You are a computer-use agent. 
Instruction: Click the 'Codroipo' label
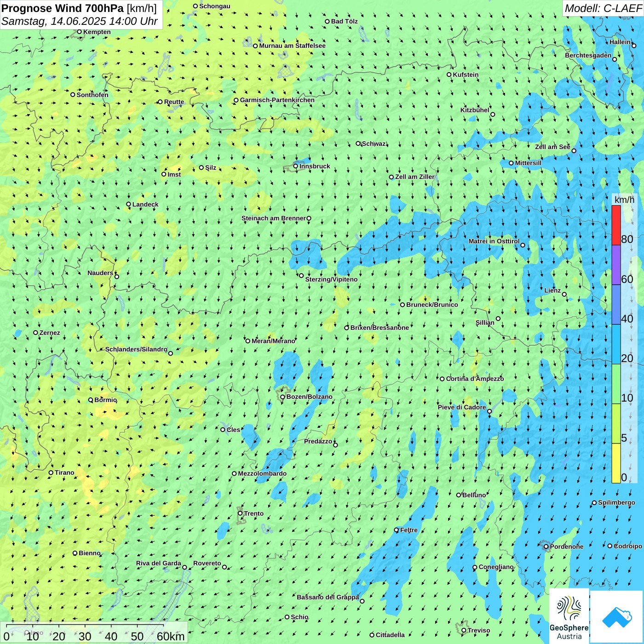point(628,546)
